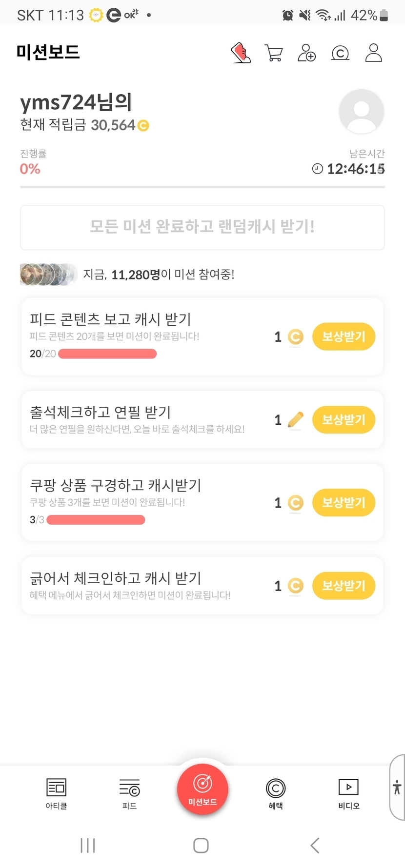Tap the gray profile avatar picture
This screenshot has height=868, width=405.
(x=361, y=112)
